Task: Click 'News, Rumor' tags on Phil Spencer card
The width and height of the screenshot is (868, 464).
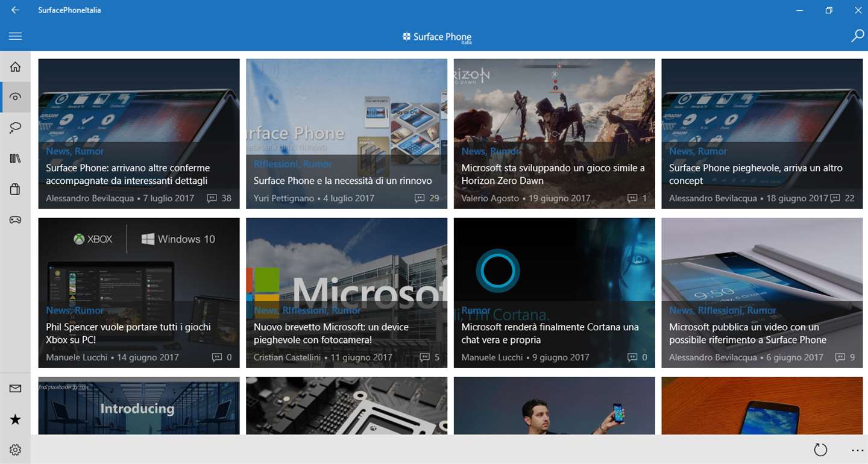Action: 75,310
